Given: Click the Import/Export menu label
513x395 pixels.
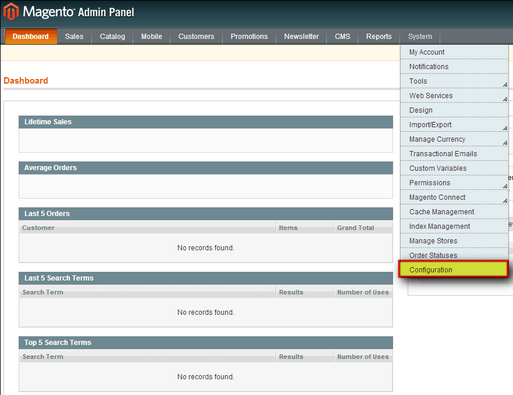Looking at the screenshot, I should [x=430, y=125].
